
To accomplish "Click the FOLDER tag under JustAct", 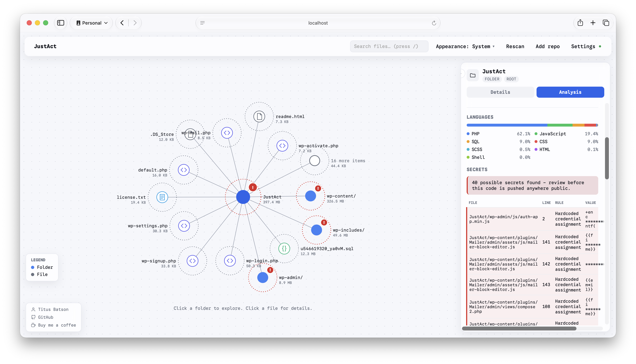I will 492,79.
